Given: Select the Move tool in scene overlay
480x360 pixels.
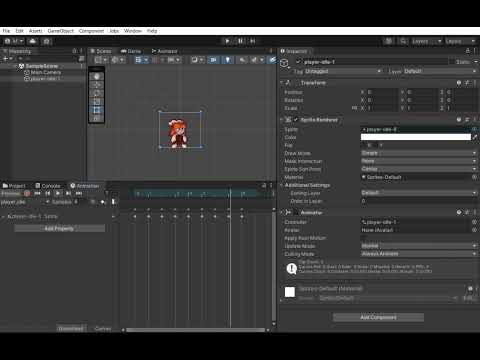Looking at the screenshot, I should pos(97,85).
